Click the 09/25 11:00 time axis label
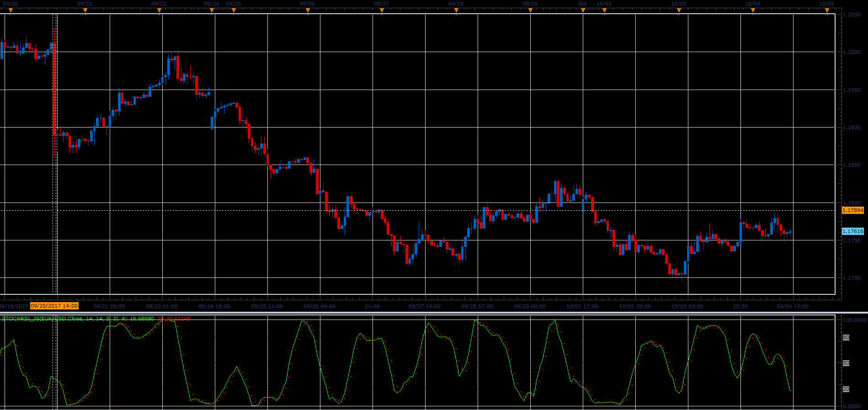Viewport: 868px width, 410px height. pos(267,306)
